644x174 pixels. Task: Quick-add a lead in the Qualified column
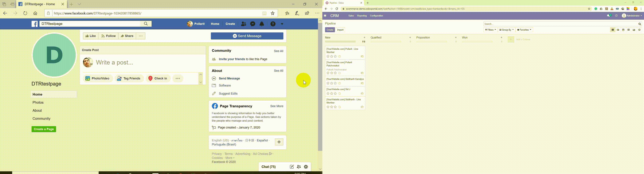[410, 37]
